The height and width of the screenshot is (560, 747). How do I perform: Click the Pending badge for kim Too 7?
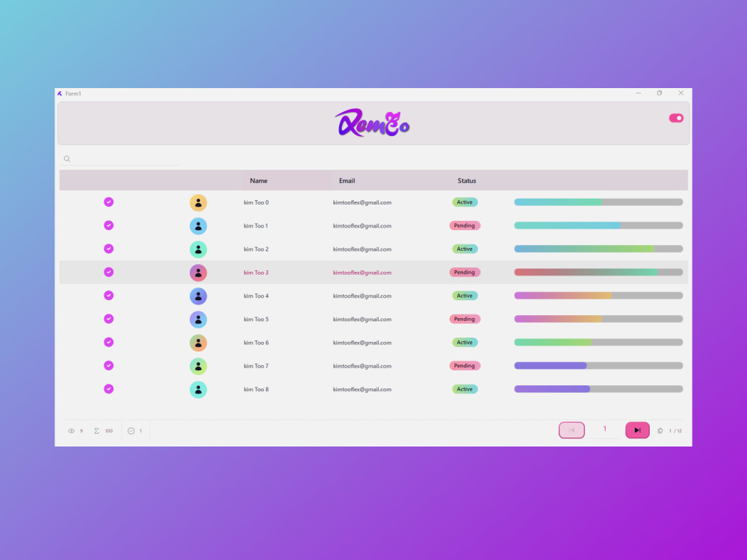point(465,366)
